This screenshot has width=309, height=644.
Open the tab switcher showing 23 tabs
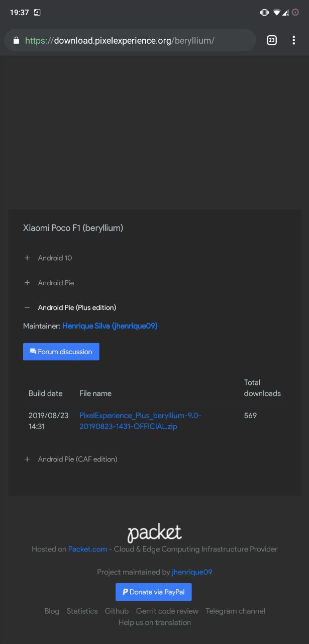[x=272, y=40]
